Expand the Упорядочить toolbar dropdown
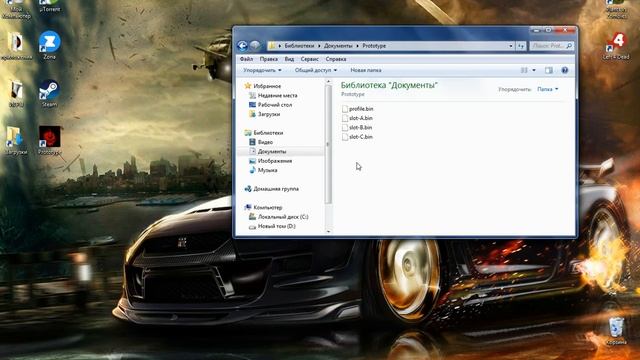Image resolution: width=640 pixels, height=360 pixels. coord(262,70)
